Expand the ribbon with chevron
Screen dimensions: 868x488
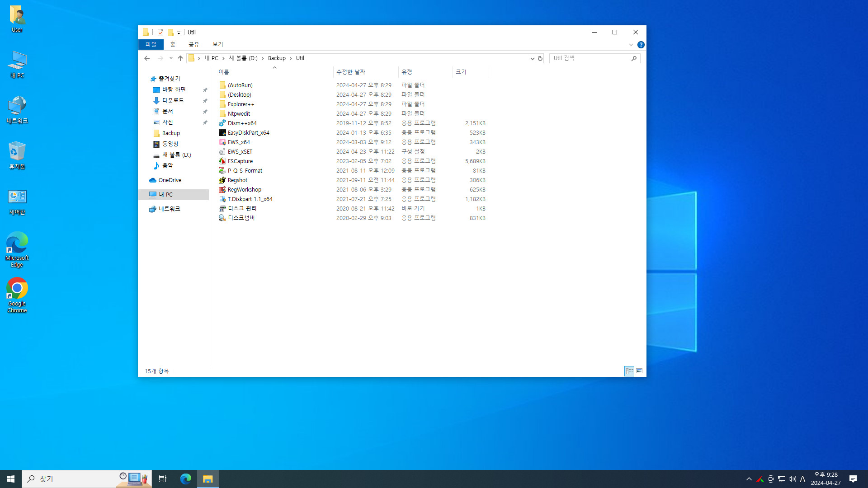(631, 45)
